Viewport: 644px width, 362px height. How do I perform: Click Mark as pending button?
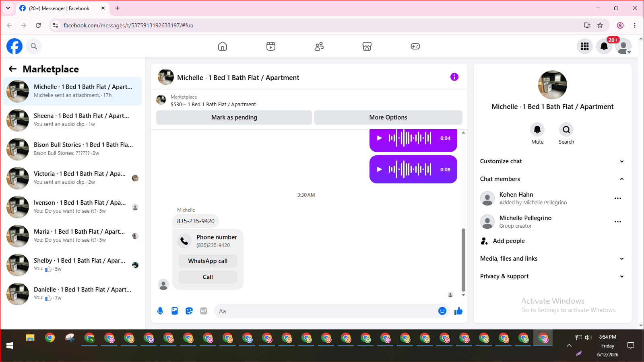(234, 117)
